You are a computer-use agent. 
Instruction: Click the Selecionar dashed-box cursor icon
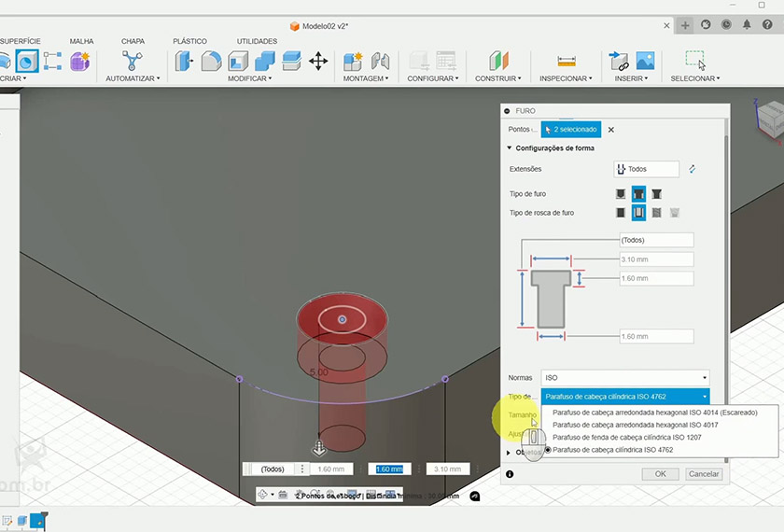695,62
